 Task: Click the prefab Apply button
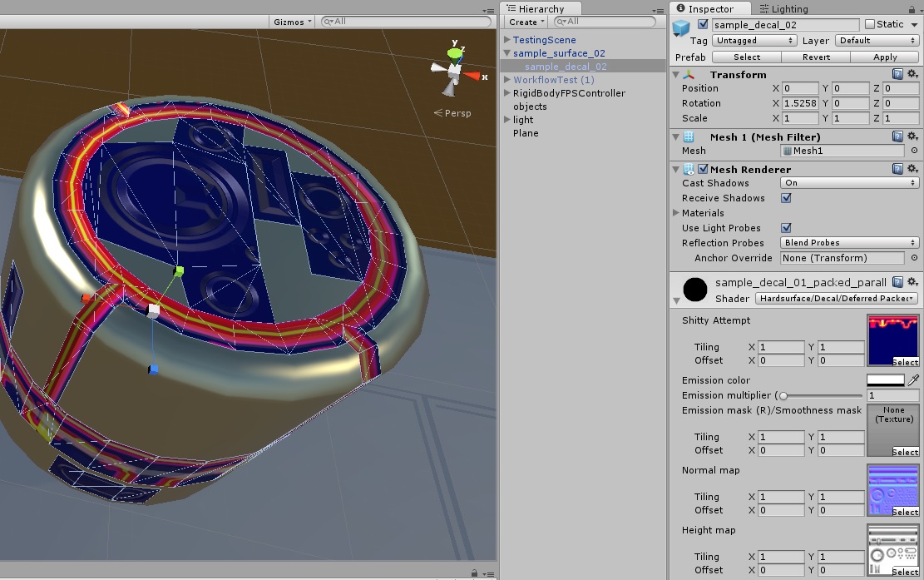(x=884, y=57)
